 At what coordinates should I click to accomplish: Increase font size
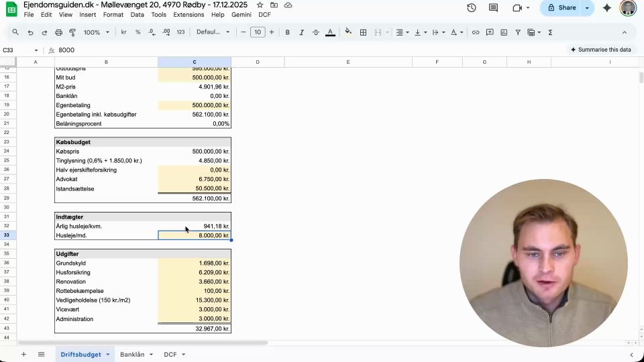(x=272, y=32)
